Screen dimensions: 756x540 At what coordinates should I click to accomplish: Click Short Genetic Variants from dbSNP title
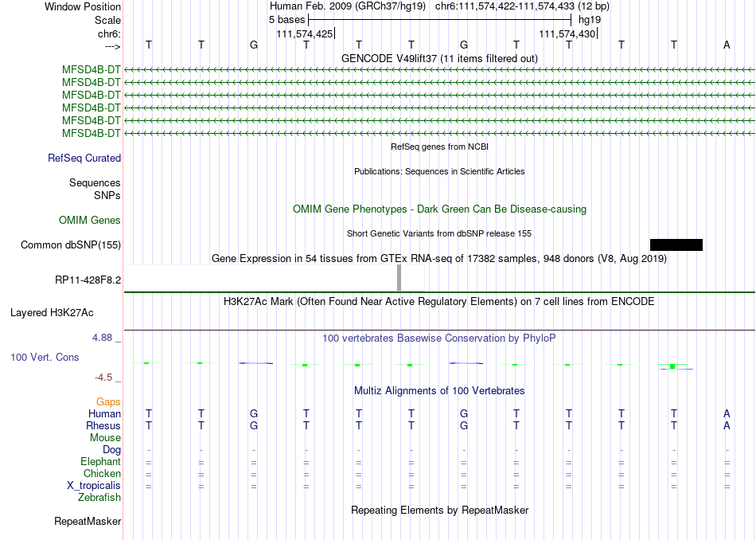pyautogui.click(x=439, y=233)
